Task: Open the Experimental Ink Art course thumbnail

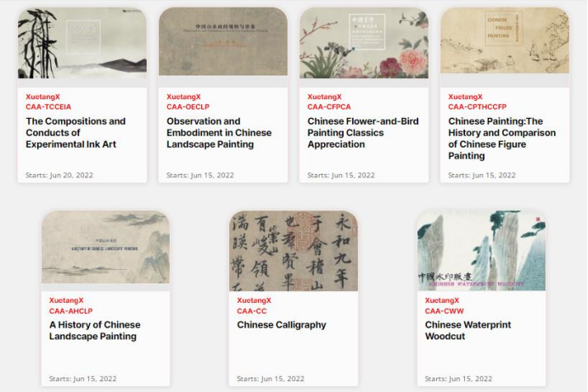Action: (x=82, y=42)
